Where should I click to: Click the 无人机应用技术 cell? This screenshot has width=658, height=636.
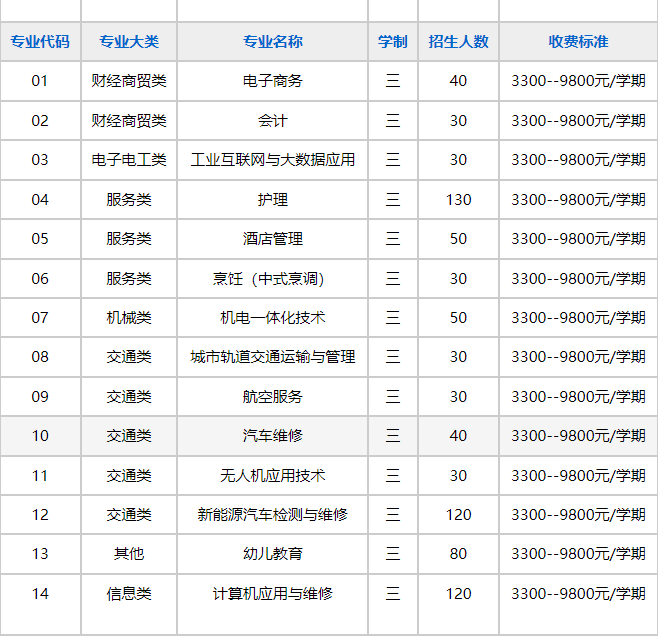tap(272, 476)
